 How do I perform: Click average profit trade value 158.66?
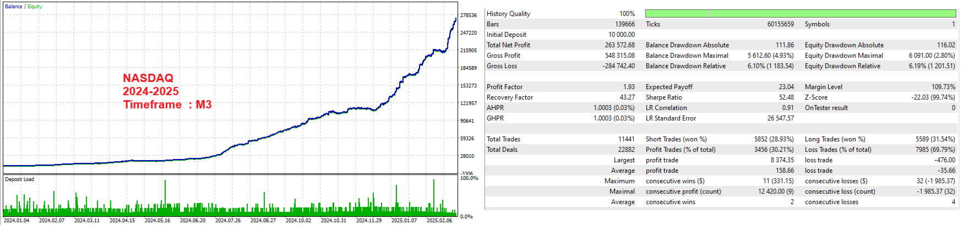pyautogui.click(x=785, y=171)
